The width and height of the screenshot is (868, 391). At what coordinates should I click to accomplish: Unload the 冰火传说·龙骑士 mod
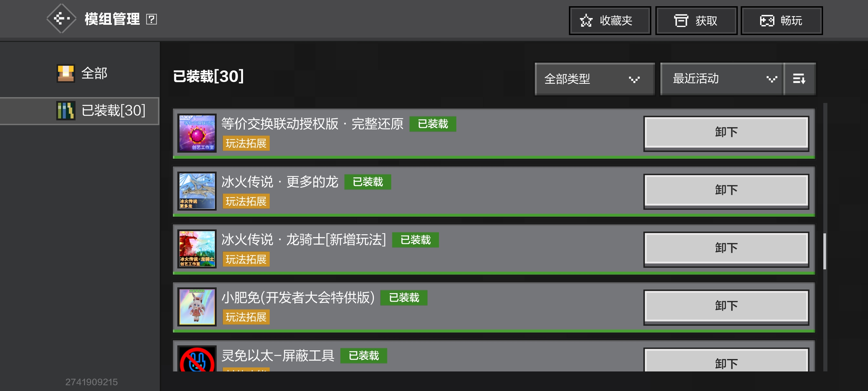tap(726, 248)
